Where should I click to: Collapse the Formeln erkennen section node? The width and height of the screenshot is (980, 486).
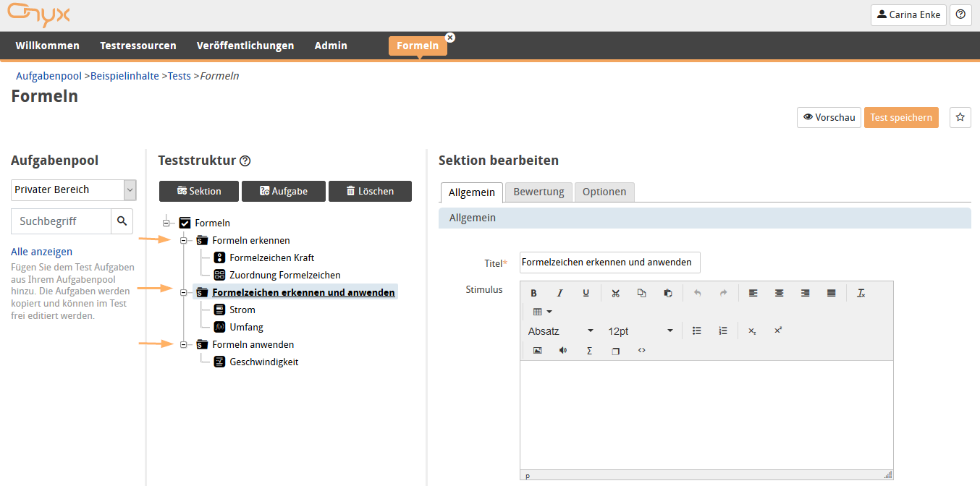(x=183, y=239)
